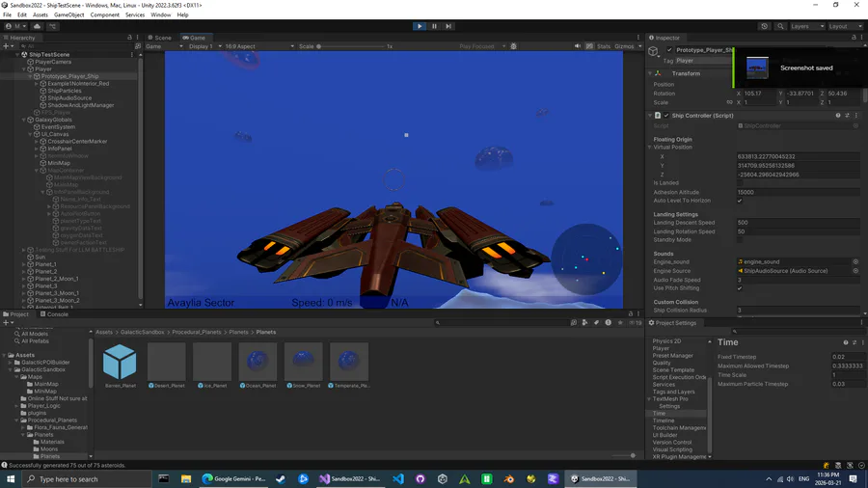Mute audio in the Game view
The image size is (868, 488).
coord(578,46)
